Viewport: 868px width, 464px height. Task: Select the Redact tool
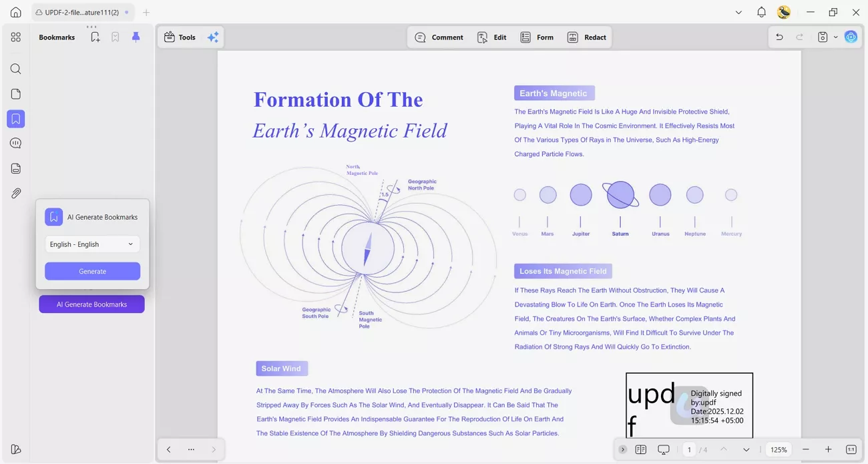[587, 37]
